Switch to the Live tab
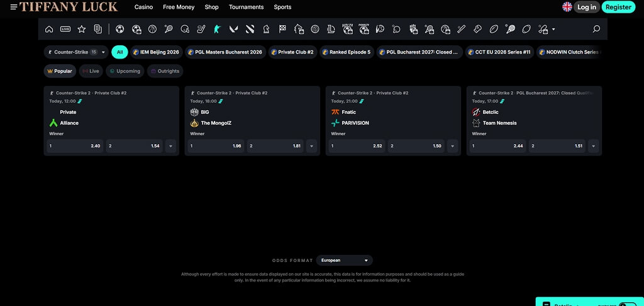Screen dimensions: 644x306 click(x=91, y=71)
